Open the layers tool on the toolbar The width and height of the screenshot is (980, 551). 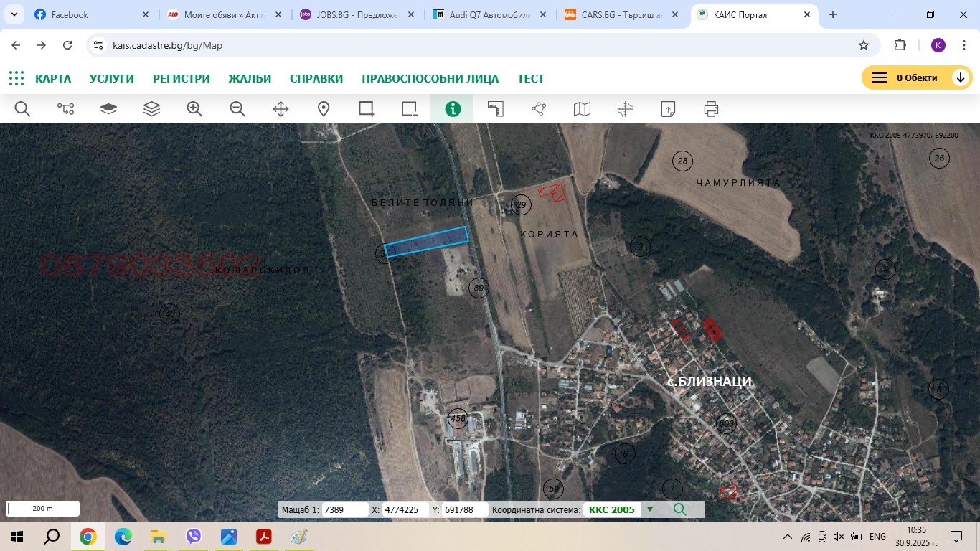[x=151, y=108]
